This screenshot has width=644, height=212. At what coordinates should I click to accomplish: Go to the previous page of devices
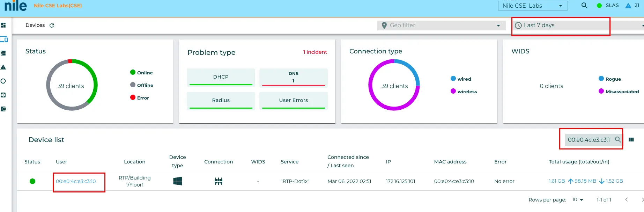(x=627, y=200)
